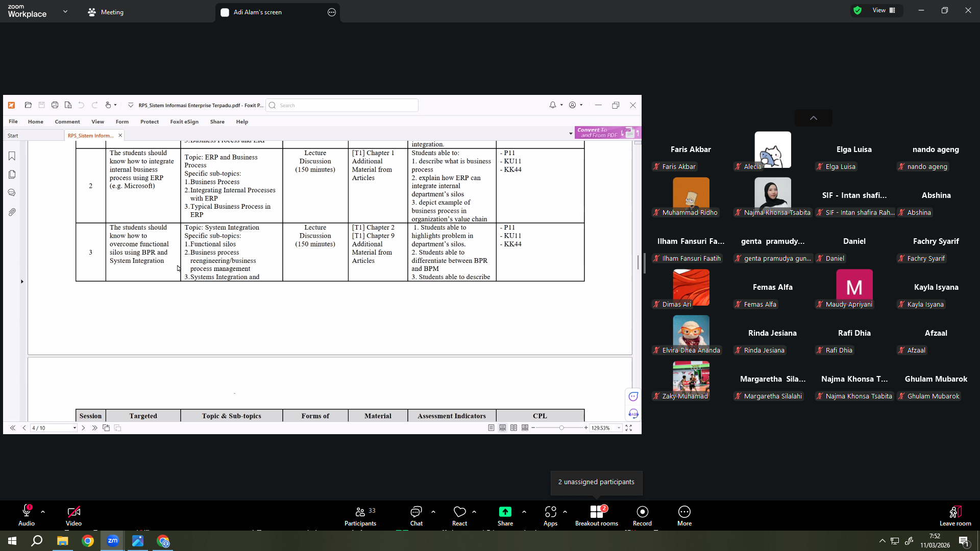Open the Foxit AI assistant chat icon
Screen dimensions: 980x551
click(633, 396)
